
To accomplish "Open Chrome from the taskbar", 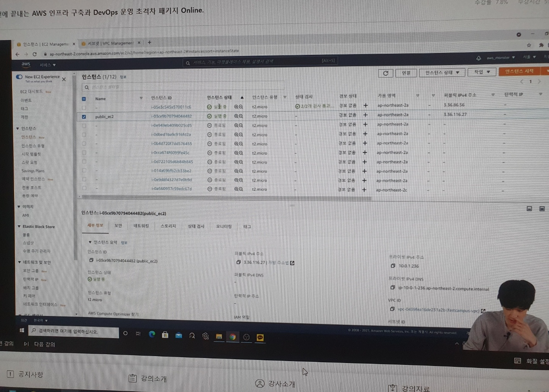I will click(233, 337).
